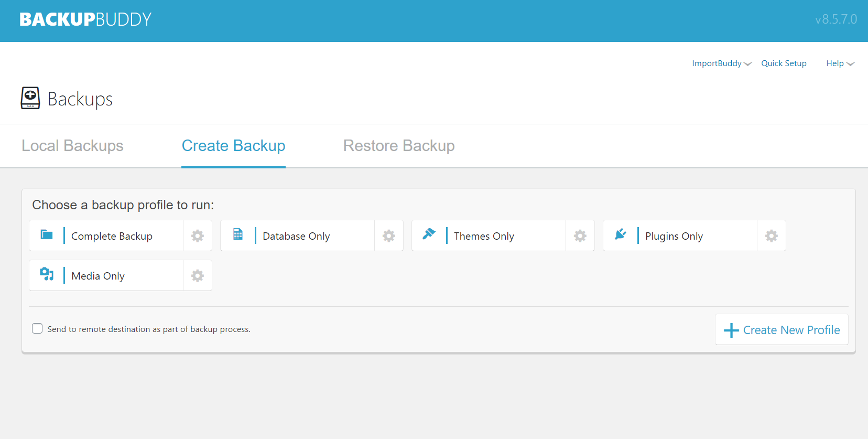Open Database Only profile settings gear

pos(389,236)
